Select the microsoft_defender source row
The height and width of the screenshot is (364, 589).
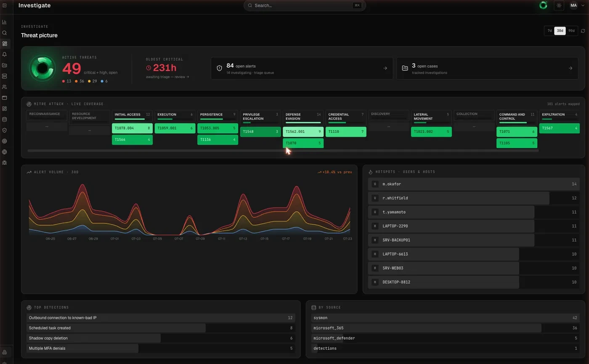click(445, 338)
